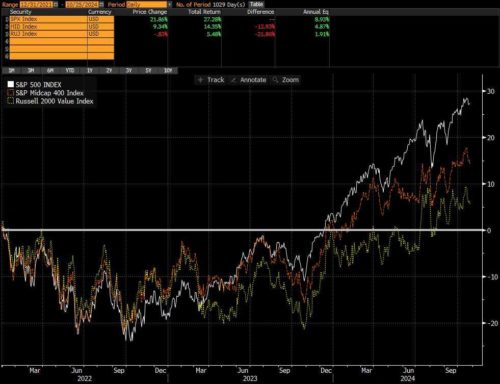The width and height of the screenshot is (500, 384).
Task: Click the Difference column header
Action: (261, 12)
